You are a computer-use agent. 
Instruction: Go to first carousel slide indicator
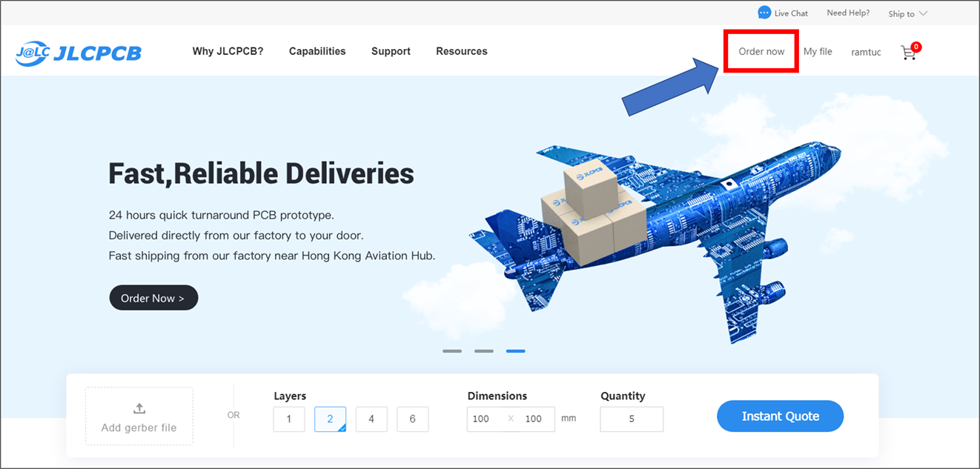pyautogui.click(x=452, y=351)
